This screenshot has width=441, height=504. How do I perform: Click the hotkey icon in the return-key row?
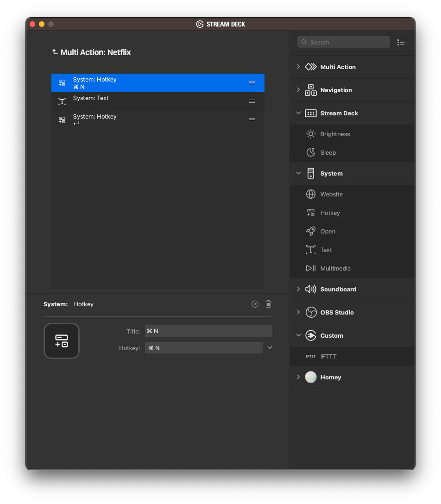pyautogui.click(x=62, y=120)
